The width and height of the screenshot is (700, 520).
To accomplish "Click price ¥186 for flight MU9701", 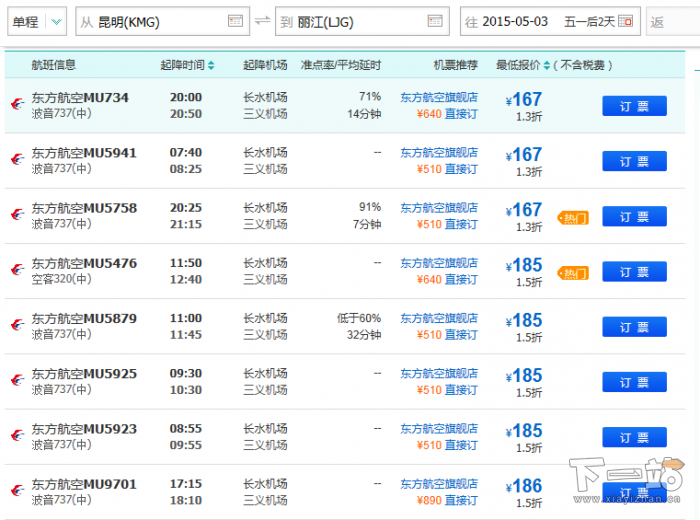I will click(524, 486).
